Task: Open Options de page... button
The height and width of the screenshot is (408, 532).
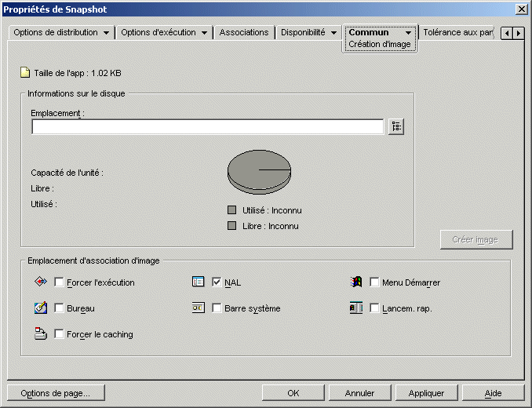Action: coord(56,393)
